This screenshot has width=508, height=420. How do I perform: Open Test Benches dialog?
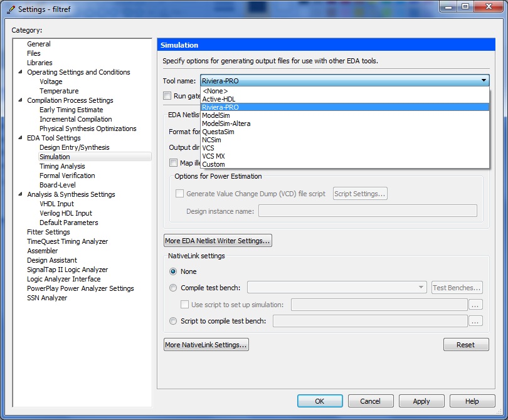(x=457, y=288)
